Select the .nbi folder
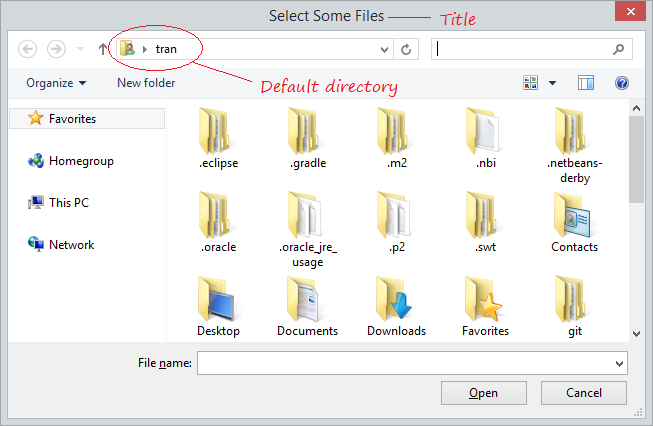653x426 pixels. pyautogui.click(x=485, y=137)
